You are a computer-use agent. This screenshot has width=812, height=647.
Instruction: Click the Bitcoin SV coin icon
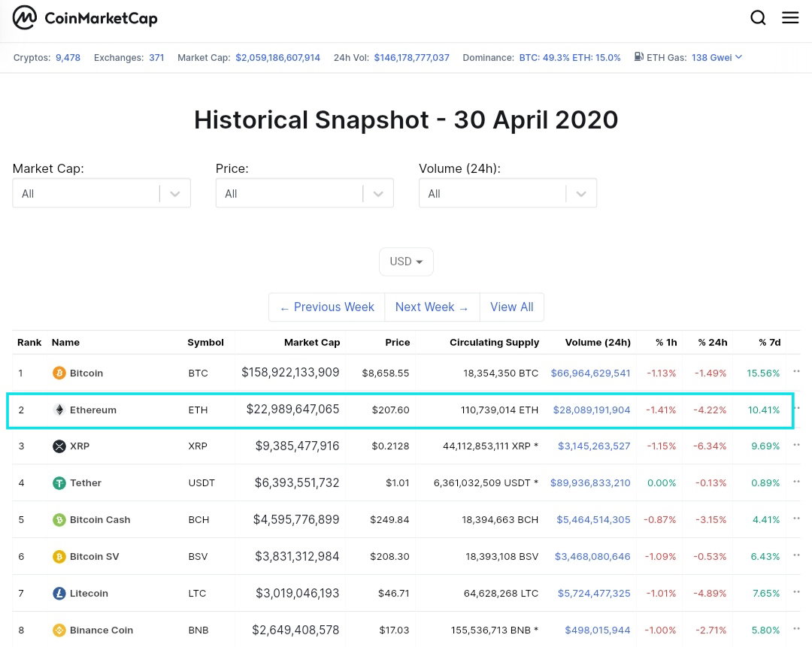[59, 556]
